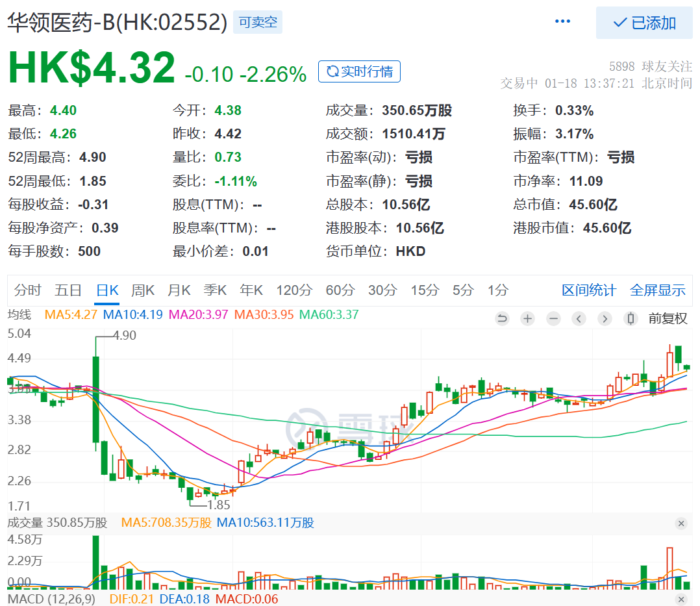Image resolution: width=700 pixels, height=606 pixels.
Task: Open the three-dot more options menu
Action: [x=562, y=21]
